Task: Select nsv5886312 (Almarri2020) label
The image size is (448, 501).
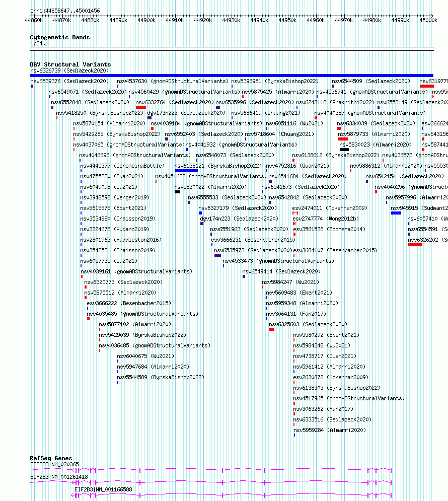Action: pyautogui.click(x=386, y=166)
